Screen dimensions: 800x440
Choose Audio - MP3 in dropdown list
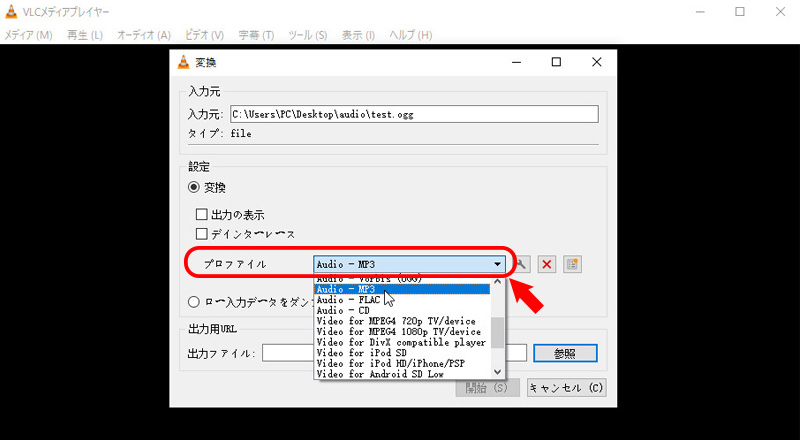tap(402, 289)
